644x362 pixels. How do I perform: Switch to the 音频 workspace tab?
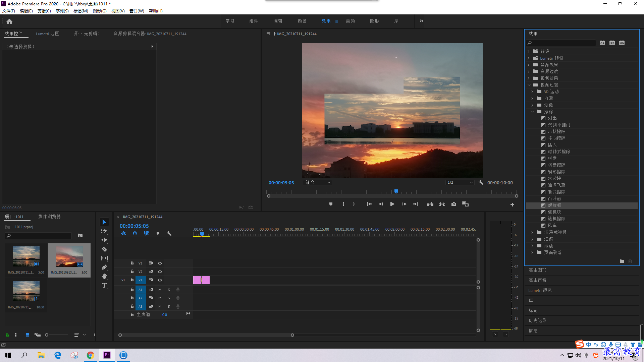(350, 21)
